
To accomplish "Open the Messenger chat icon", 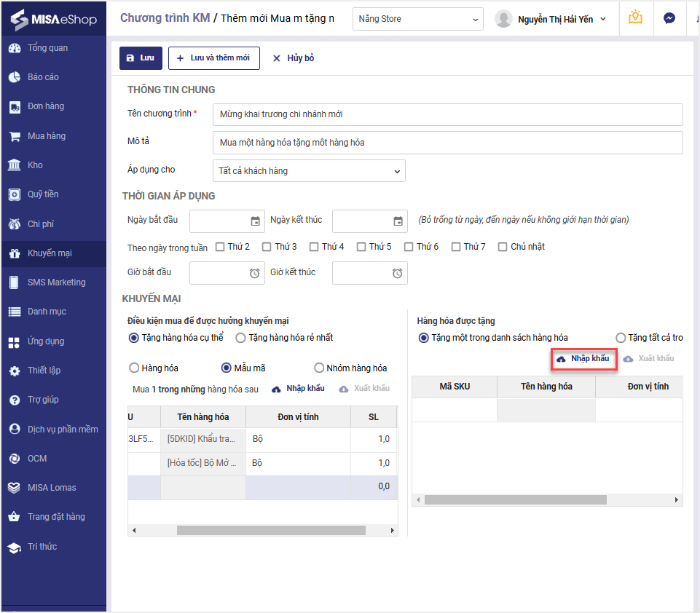I will pyautogui.click(x=669, y=19).
